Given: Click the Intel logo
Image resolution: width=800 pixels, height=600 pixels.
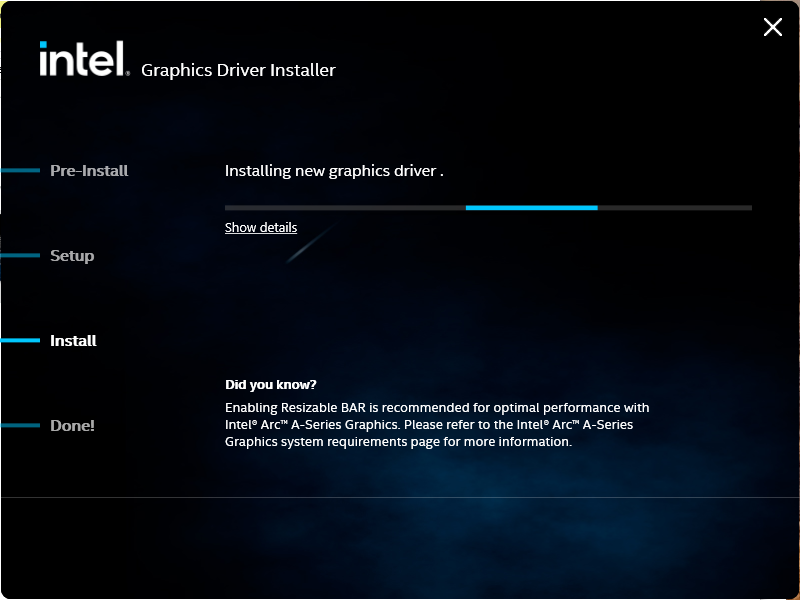Looking at the screenshot, I should coord(84,59).
